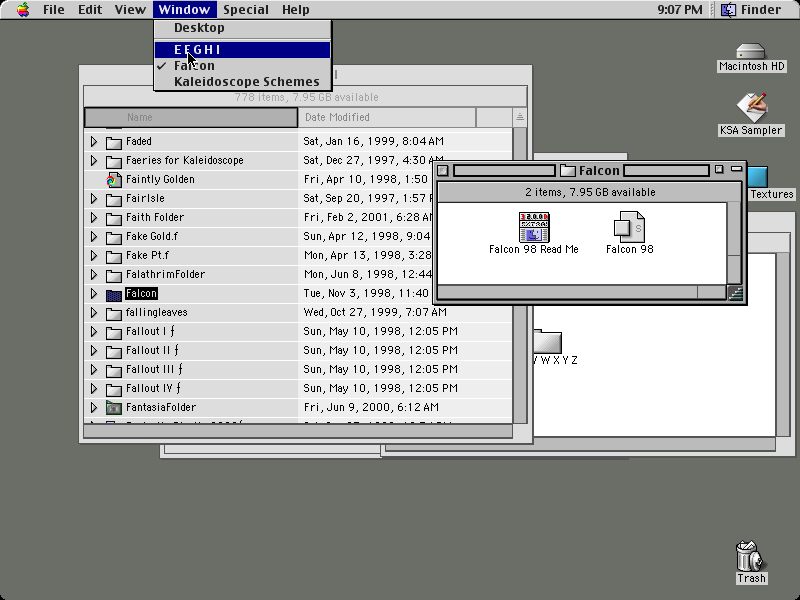Sort list by the Name column header
The image size is (800, 600).
point(191,117)
